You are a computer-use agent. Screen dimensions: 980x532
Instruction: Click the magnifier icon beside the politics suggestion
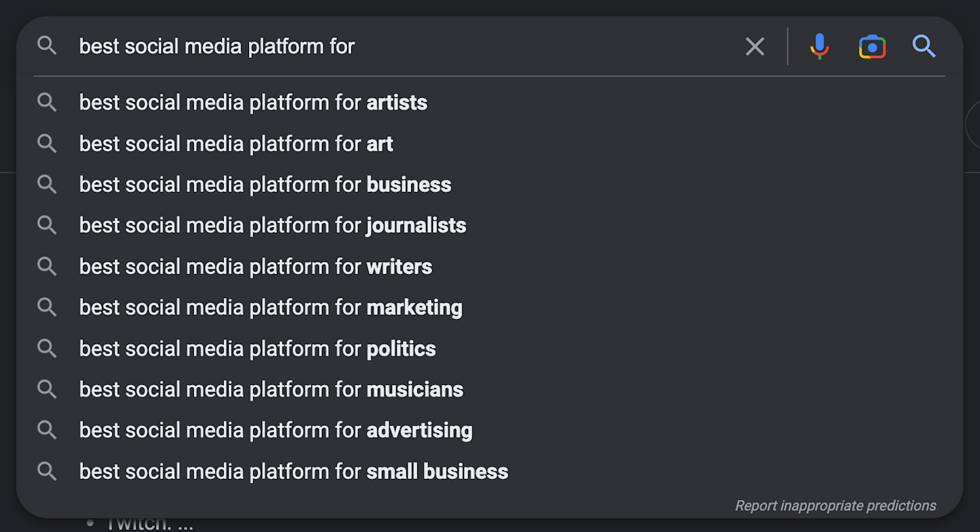click(x=47, y=348)
